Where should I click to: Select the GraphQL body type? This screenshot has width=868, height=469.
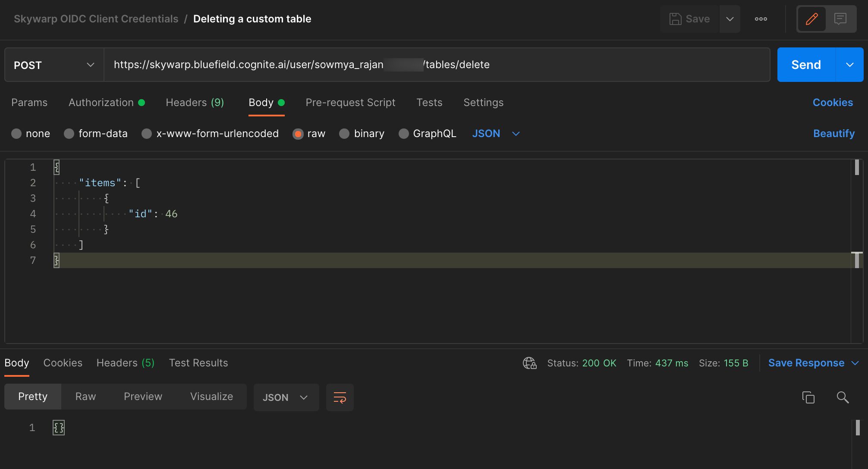pos(427,134)
